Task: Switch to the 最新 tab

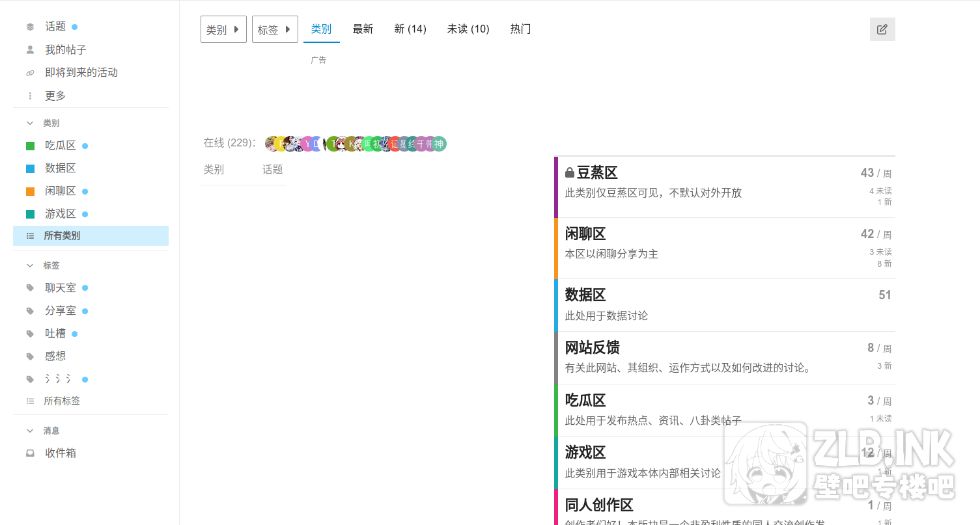Action: 363,29
